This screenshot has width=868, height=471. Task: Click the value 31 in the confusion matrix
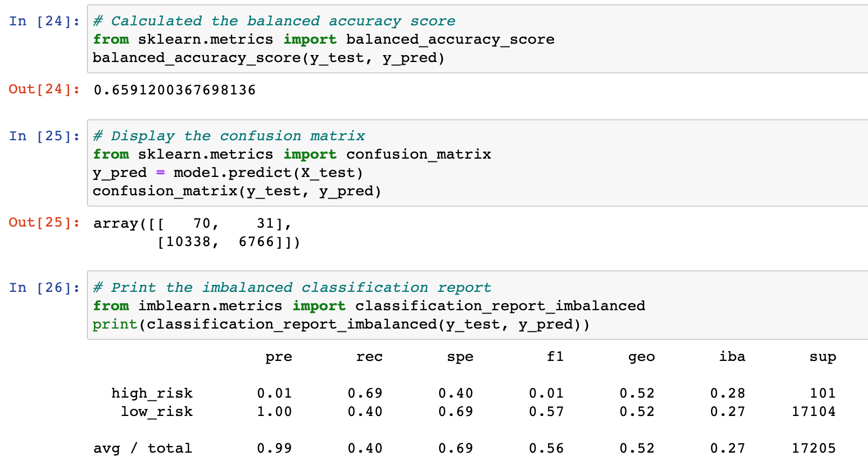pos(265,223)
